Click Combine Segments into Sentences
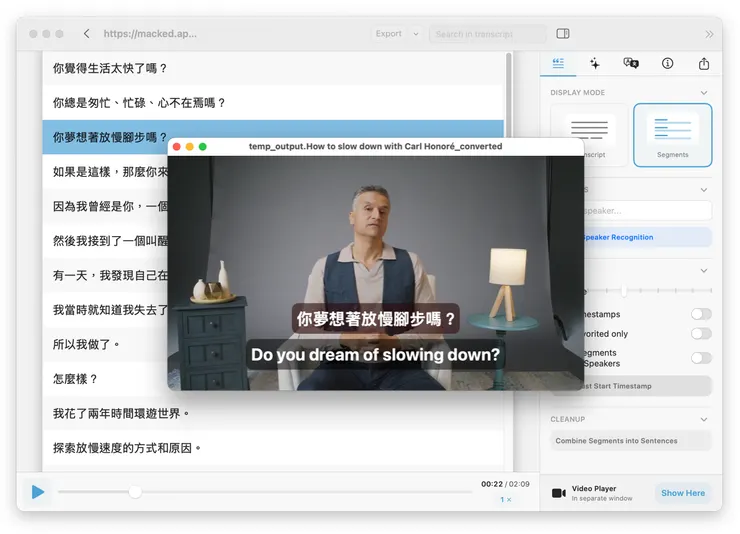This screenshot has width=740, height=534. (631, 441)
